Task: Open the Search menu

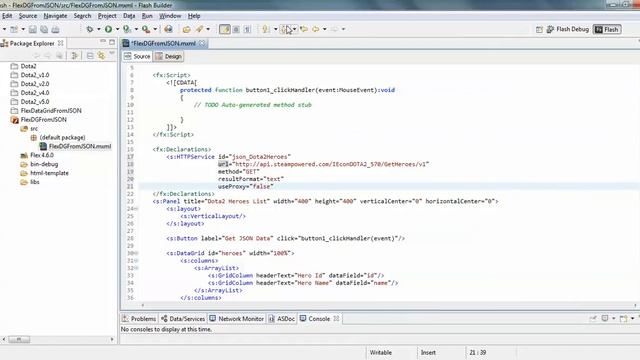Action: 82,16
